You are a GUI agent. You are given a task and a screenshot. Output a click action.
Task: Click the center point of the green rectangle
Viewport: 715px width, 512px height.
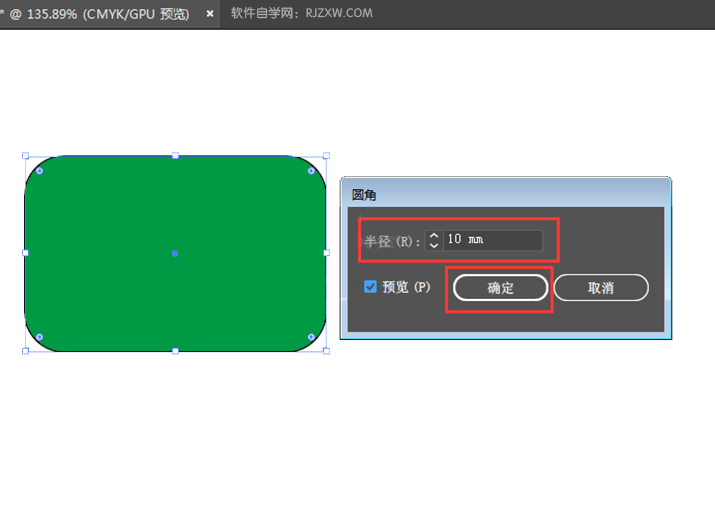(175, 253)
